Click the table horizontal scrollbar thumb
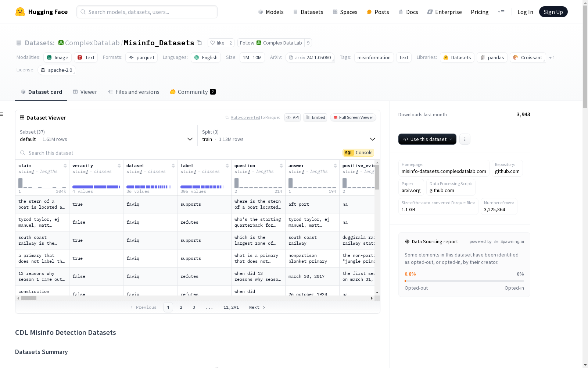 28,298
